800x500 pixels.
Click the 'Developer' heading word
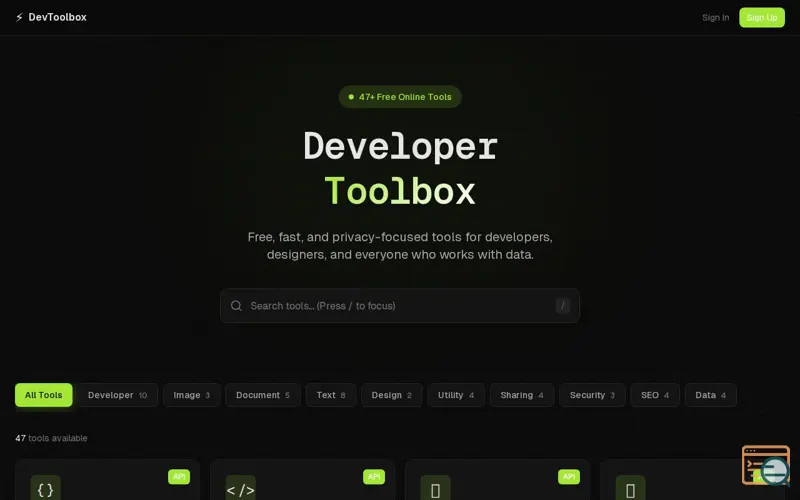click(x=400, y=147)
